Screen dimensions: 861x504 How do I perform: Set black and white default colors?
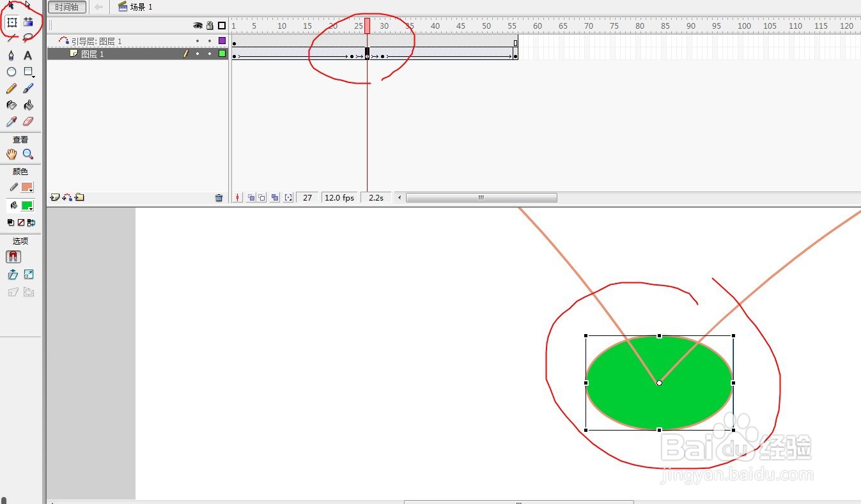(10, 222)
